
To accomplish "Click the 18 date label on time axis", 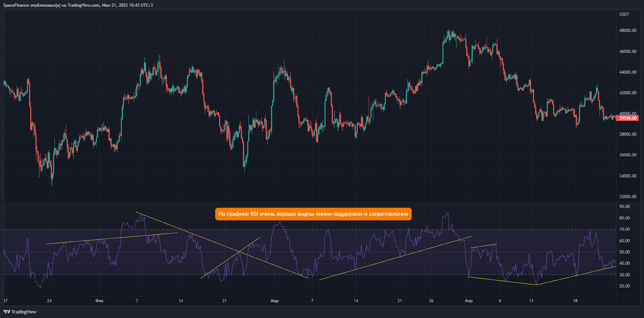I will [575, 301].
